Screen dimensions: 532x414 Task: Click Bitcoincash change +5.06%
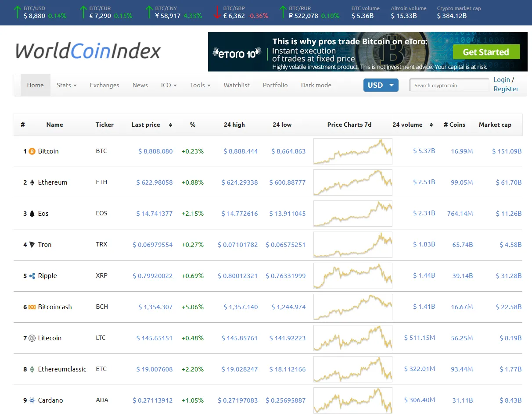pos(193,307)
